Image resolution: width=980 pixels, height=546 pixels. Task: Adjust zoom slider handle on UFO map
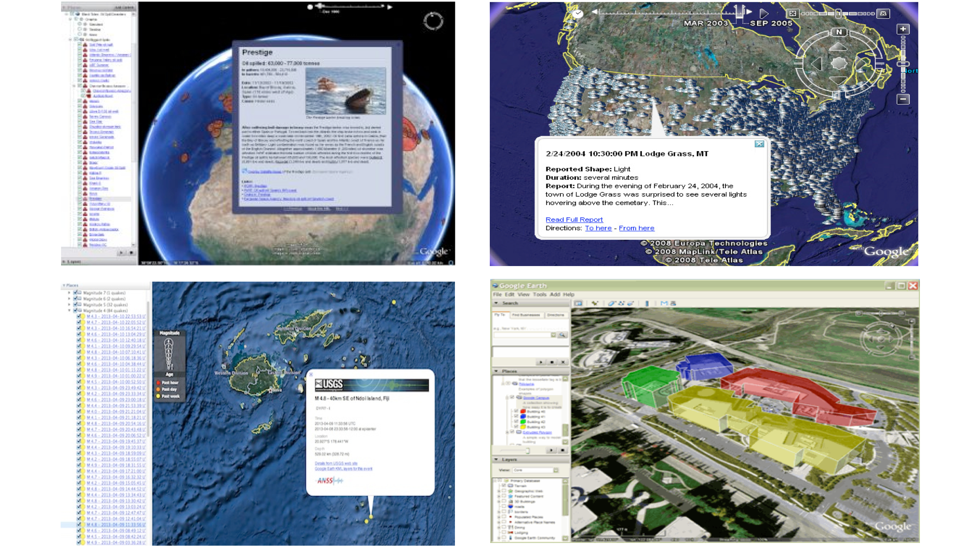click(x=903, y=64)
